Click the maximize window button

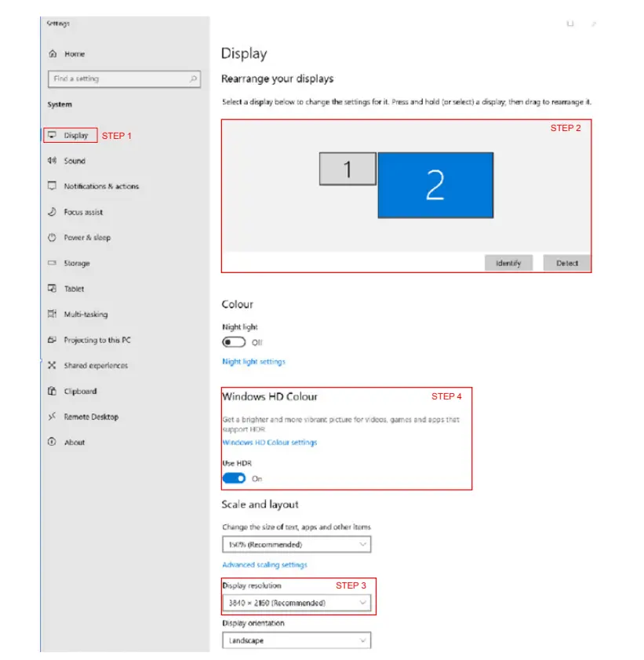tap(570, 24)
